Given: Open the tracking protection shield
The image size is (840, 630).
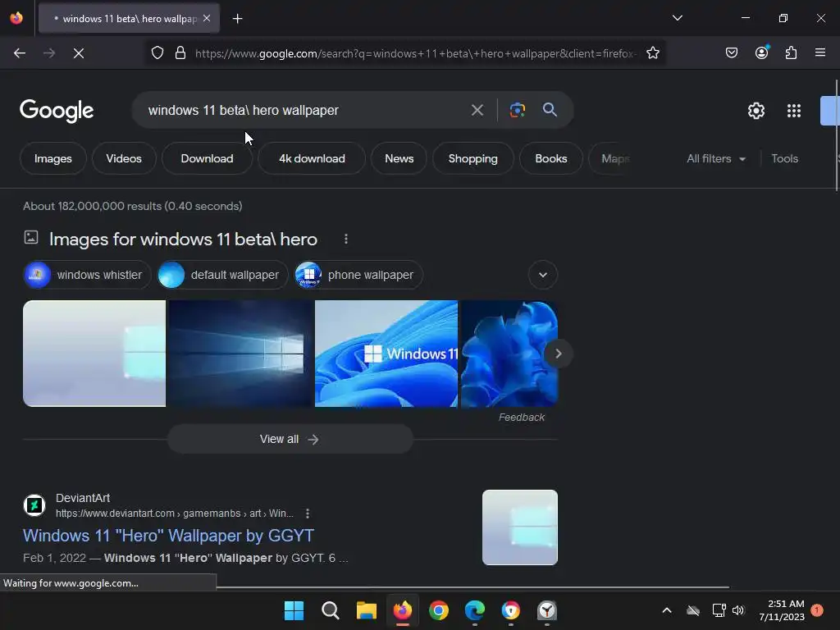Looking at the screenshot, I should click(157, 53).
